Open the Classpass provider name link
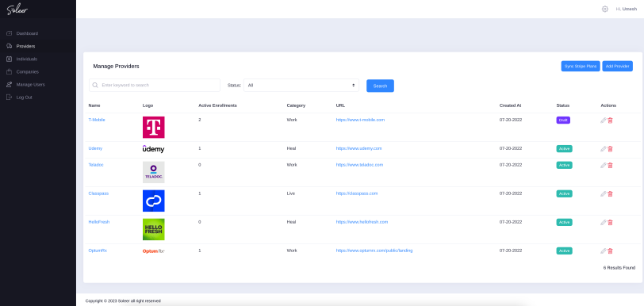 (x=98, y=193)
